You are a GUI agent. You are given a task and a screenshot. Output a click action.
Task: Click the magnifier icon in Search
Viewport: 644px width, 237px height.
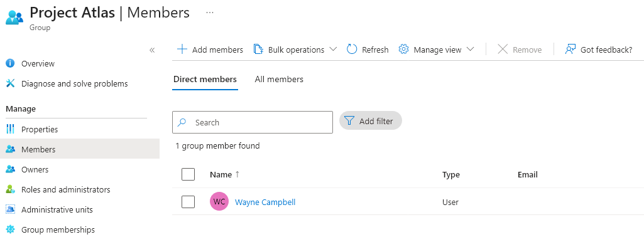tap(182, 122)
